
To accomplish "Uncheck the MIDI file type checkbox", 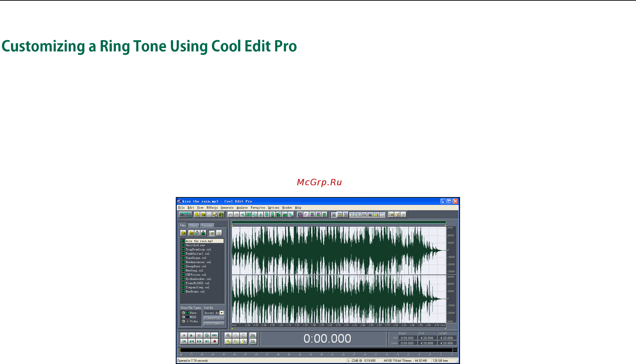I will [x=183, y=317].
